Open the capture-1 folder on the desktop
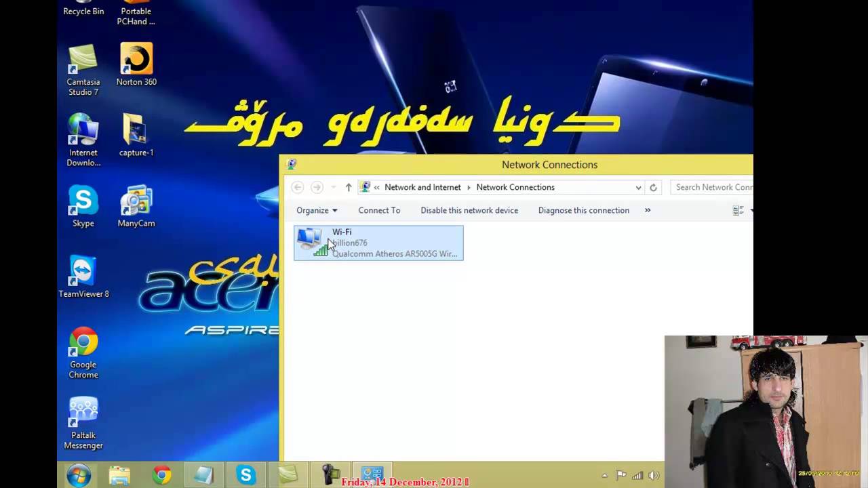 point(136,136)
